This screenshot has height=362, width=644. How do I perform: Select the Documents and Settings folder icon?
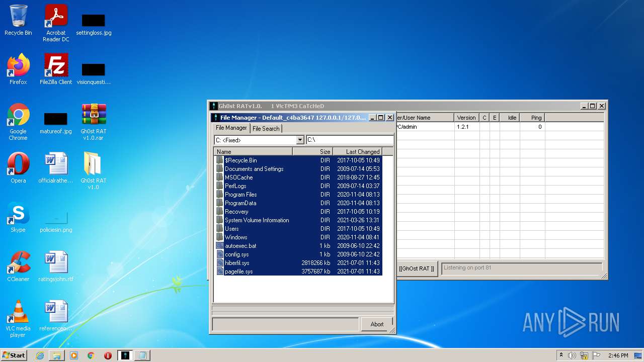pyautogui.click(x=220, y=169)
